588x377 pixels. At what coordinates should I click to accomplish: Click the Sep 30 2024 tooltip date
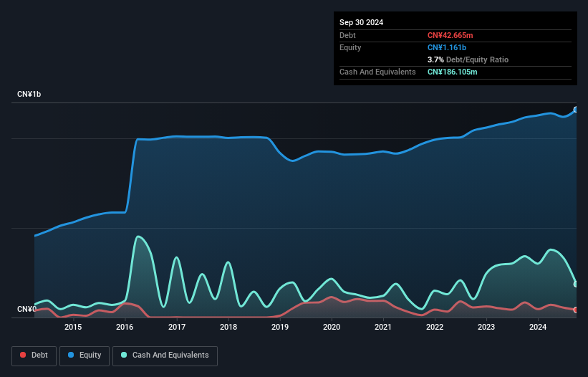(362, 22)
